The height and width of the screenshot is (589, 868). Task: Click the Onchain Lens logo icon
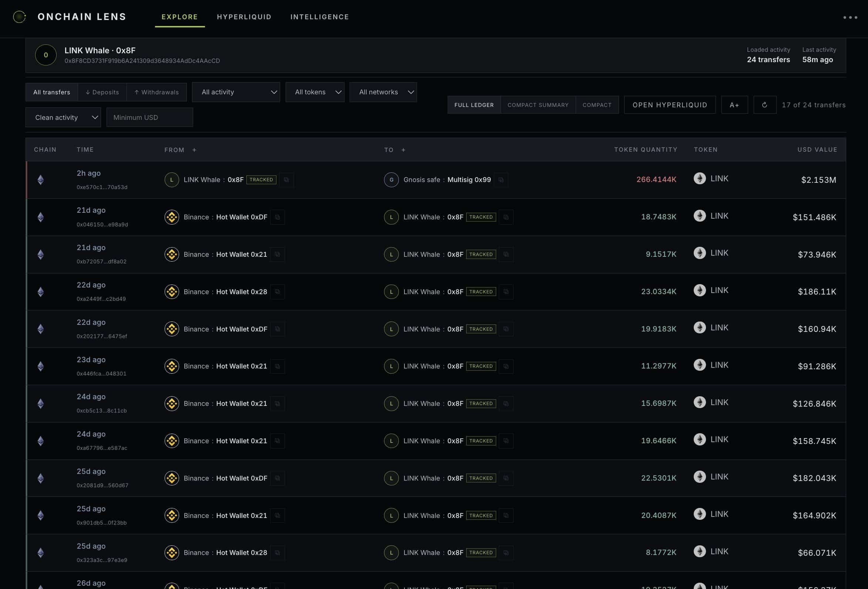19,17
